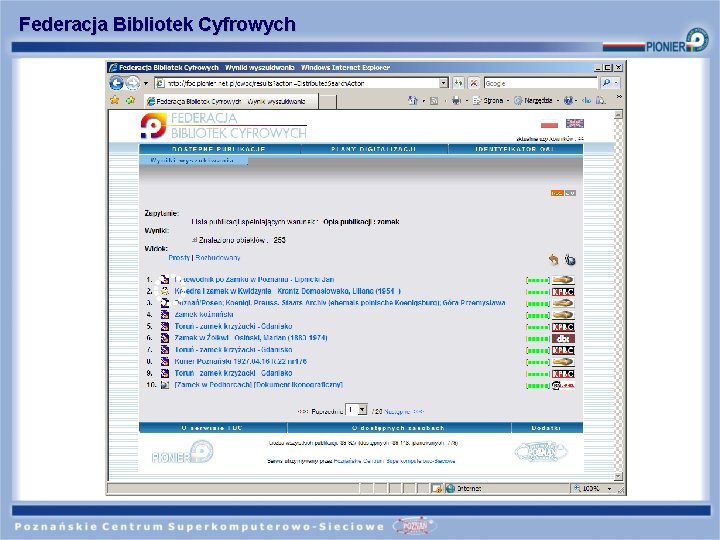Open the O serwisie FBC footer tab

213,428
